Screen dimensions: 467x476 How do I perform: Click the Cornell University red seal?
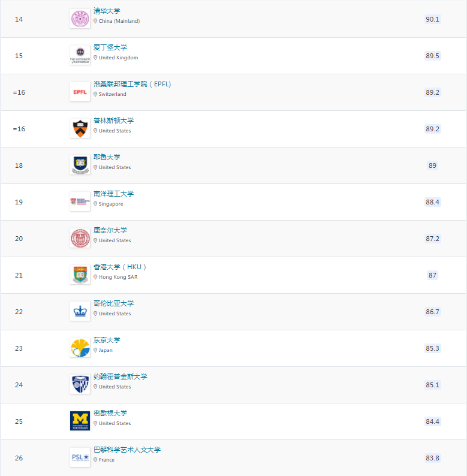click(x=80, y=239)
